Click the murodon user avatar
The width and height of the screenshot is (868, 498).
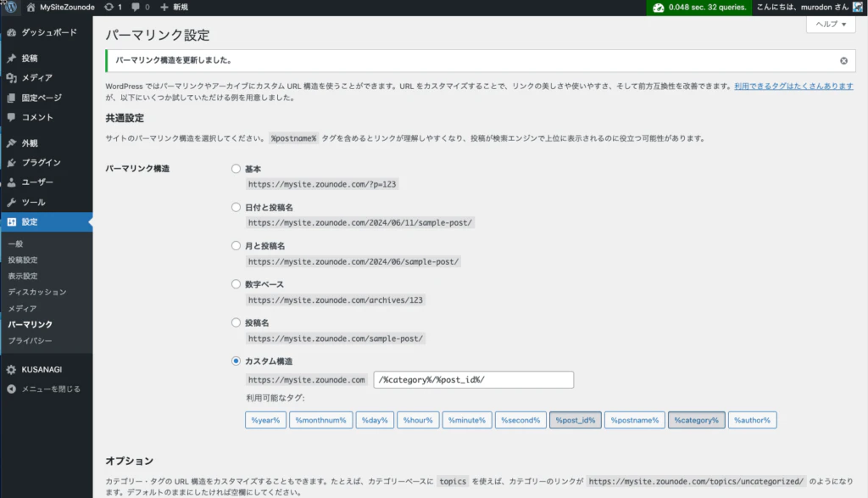click(858, 7)
